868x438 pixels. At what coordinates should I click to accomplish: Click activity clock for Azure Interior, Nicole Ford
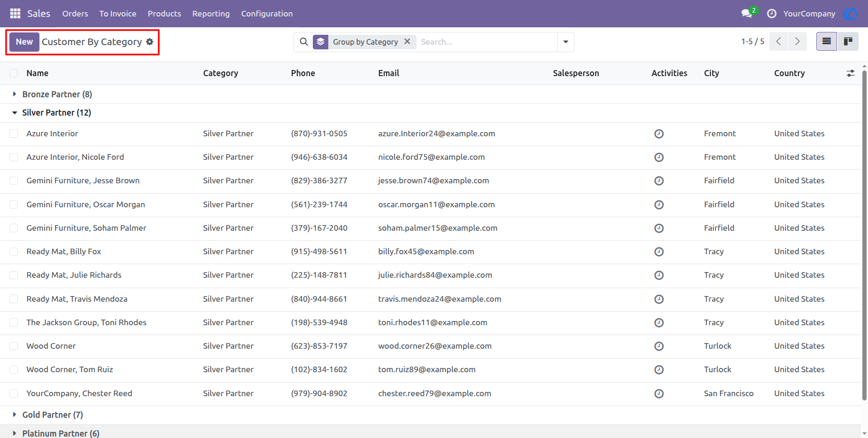[x=659, y=157]
